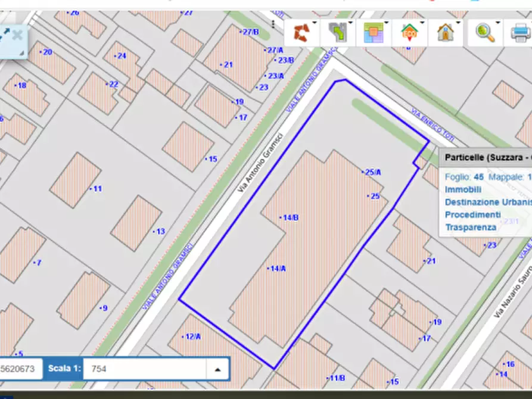Click civic number 11 label

[96, 189]
